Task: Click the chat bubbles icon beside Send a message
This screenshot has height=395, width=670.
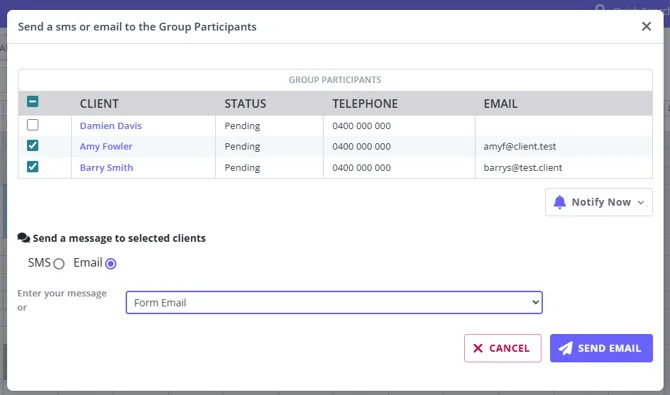Action: click(x=24, y=238)
